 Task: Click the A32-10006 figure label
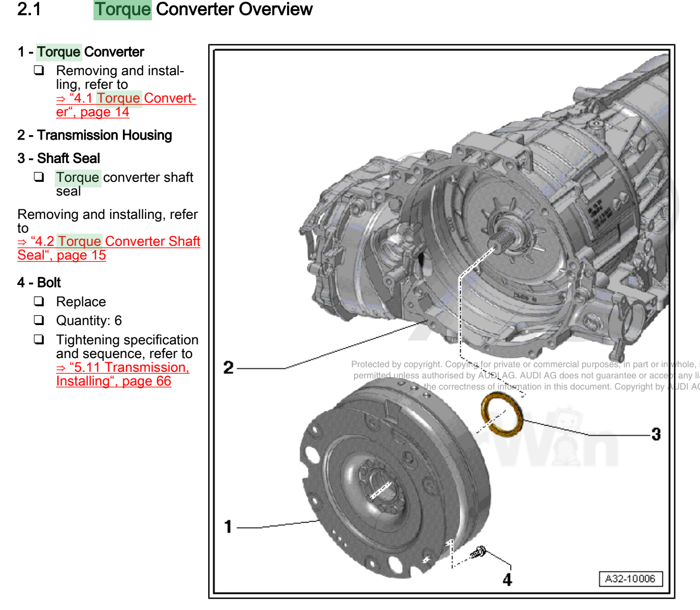point(630,578)
